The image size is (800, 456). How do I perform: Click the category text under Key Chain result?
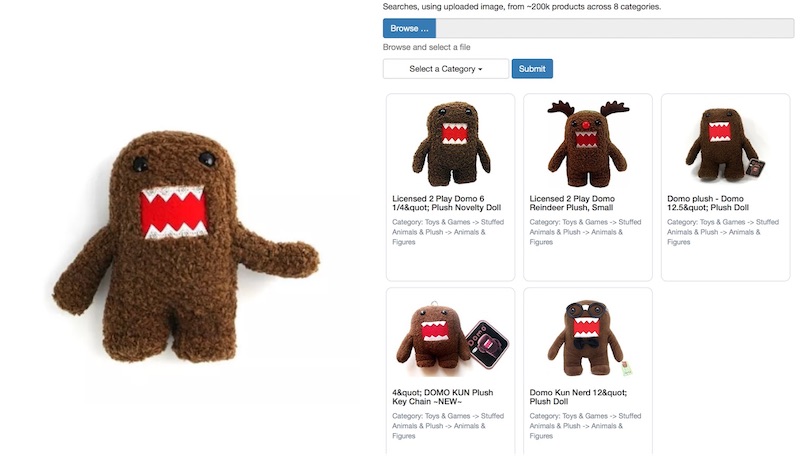pos(447,426)
